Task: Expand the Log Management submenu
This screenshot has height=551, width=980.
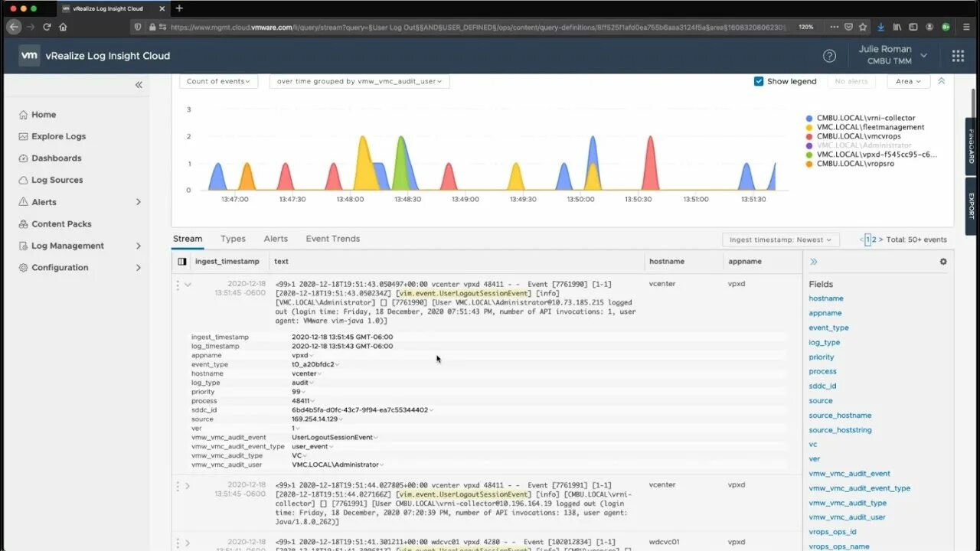Action: 139,246
